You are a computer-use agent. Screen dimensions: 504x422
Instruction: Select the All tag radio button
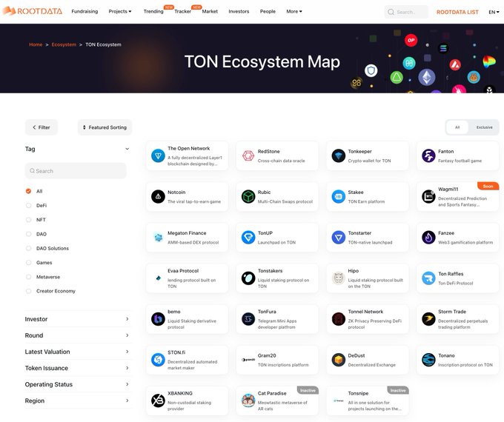[x=28, y=191]
